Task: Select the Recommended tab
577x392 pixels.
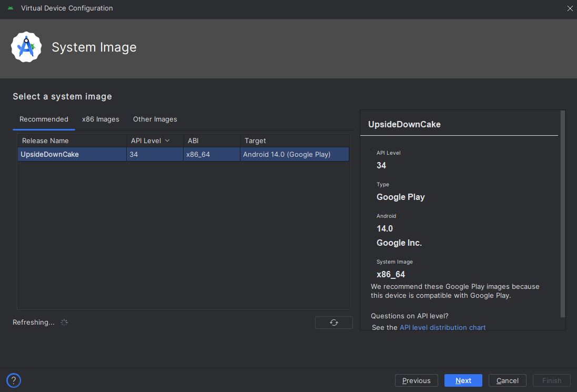Action: [x=44, y=119]
